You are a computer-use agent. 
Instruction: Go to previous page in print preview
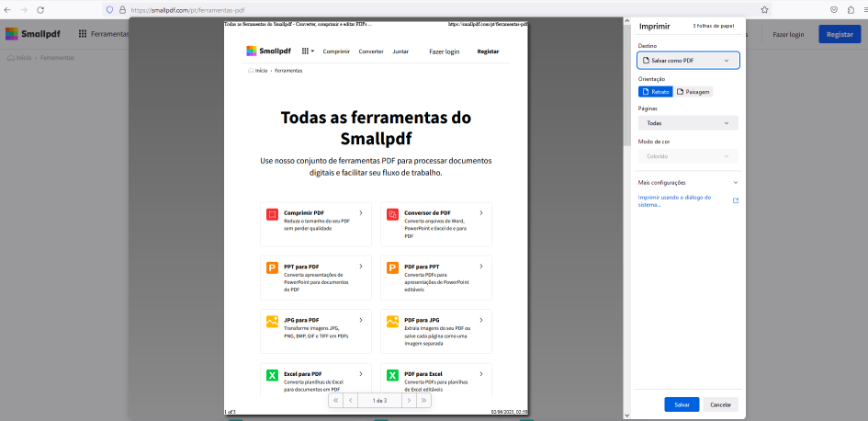click(350, 400)
